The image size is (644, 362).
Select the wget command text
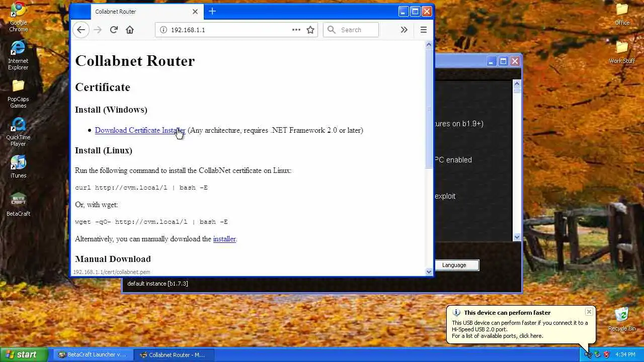click(x=151, y=222)
